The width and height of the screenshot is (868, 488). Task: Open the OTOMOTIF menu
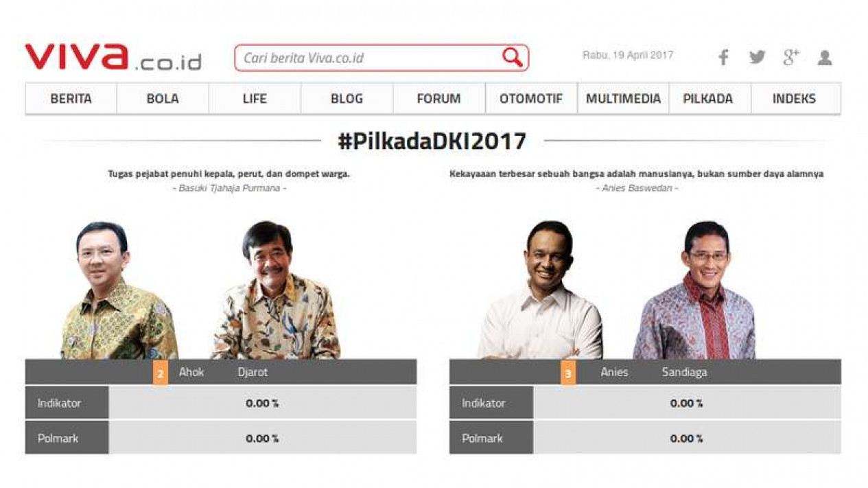[531, 99]
